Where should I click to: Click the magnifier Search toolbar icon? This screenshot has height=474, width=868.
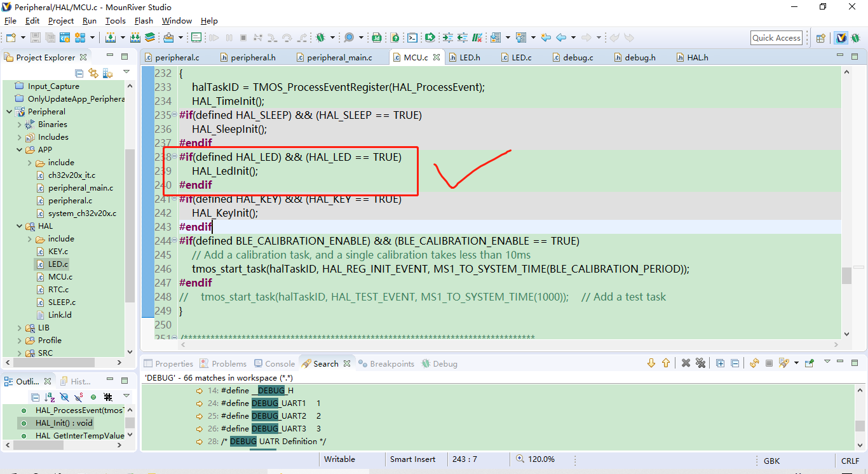point(349,37)
